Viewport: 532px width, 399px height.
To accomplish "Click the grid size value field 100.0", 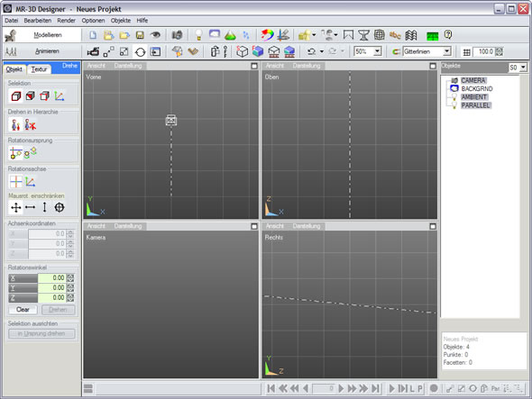I will 484,51.
